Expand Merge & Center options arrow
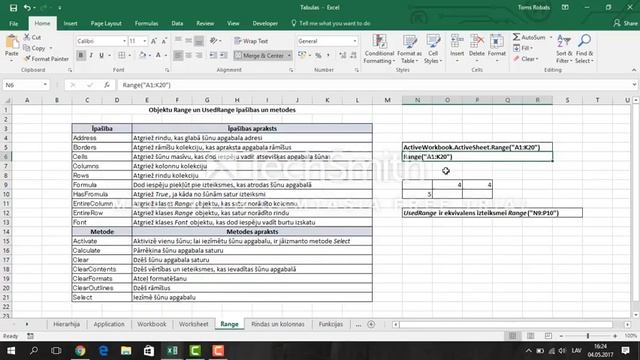The width and height of the screenshot is (640, 360). coord(289,55)
